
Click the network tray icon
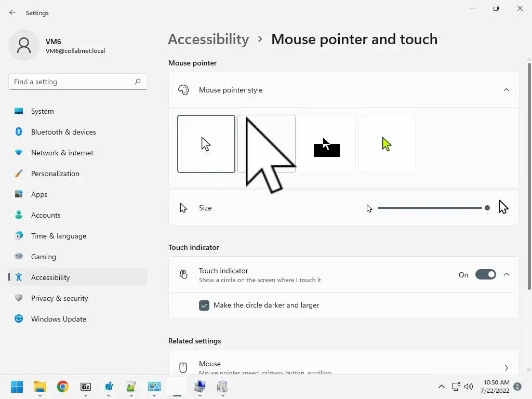coord(456,387)
